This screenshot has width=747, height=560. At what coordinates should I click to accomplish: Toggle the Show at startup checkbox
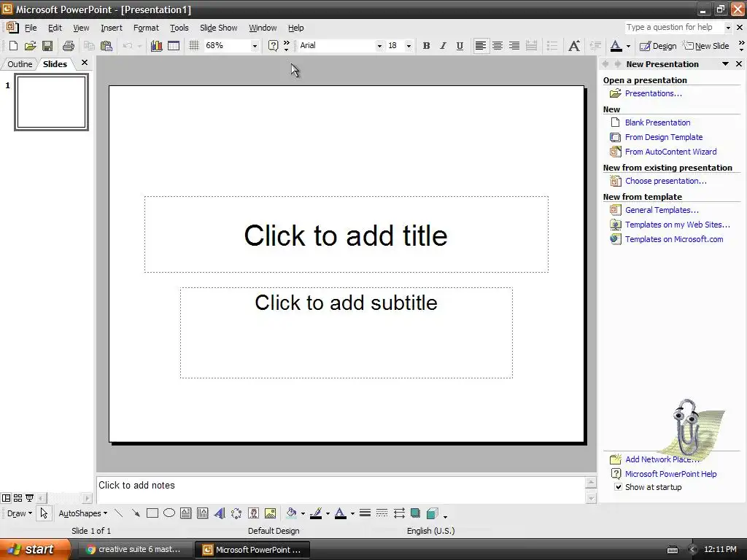coord(618,487)
